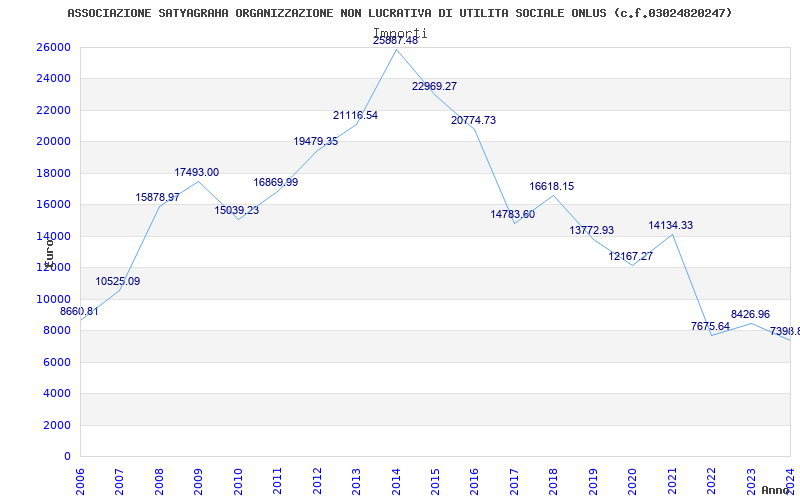Select the peak value label above 2014
Image resolution: width=800 pixels, height=500 pixels.
395,41
